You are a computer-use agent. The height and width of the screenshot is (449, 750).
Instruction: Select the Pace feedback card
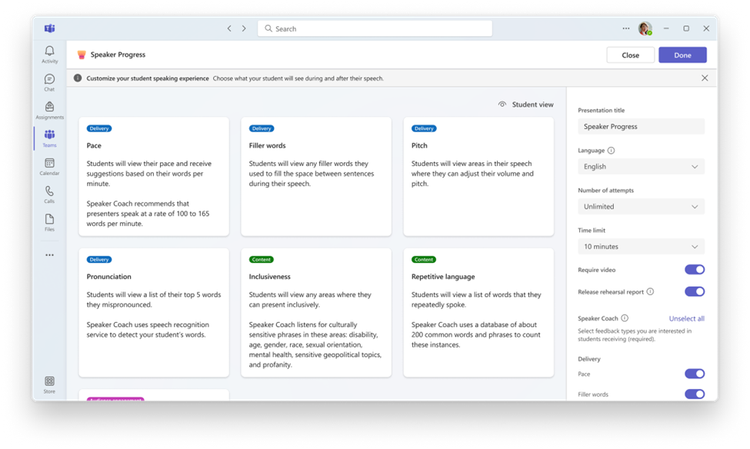tap(154, 176)
